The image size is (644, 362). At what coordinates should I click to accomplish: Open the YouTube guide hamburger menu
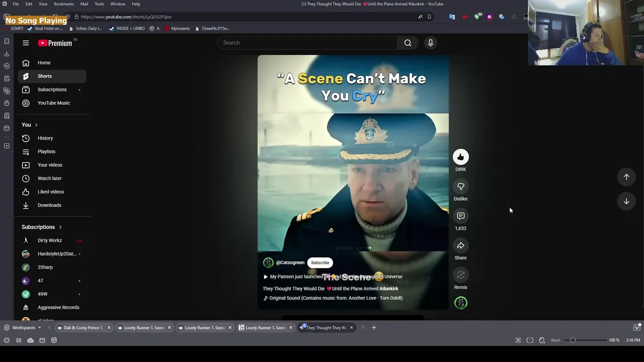tap(26, 43)
